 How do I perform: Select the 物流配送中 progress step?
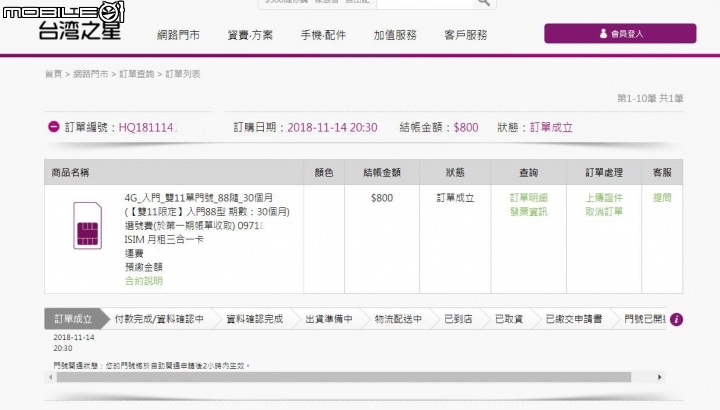coord(398,319)
